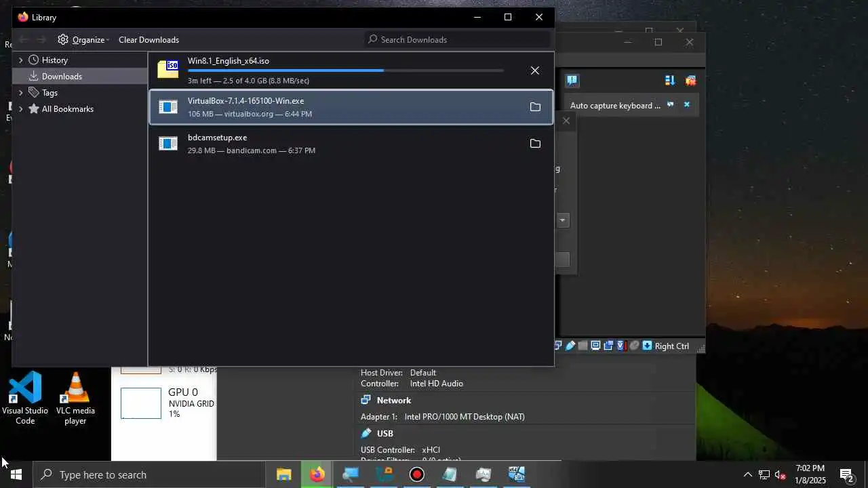Click the USB pen status icon in VirtualBox
Viewport: 868px width, 488px height.
[x=570, y=346]
